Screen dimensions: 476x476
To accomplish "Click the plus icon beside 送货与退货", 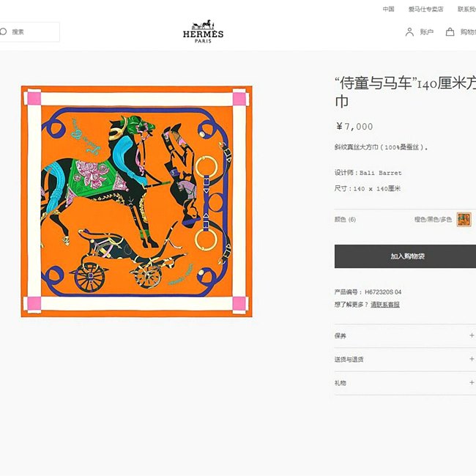I will click(x=472, y=359).
